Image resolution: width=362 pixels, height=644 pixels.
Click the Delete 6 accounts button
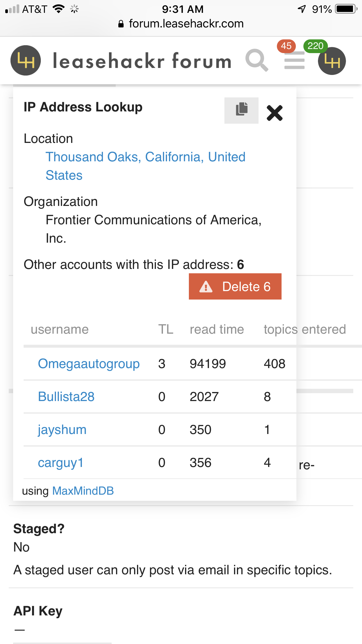tap(235, 286)
